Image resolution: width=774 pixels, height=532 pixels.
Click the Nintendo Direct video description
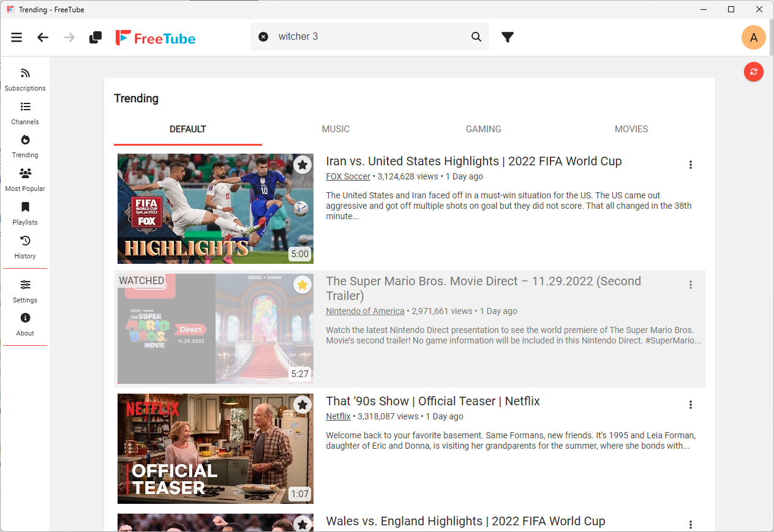pyautogui.click(x=513, y=335)
